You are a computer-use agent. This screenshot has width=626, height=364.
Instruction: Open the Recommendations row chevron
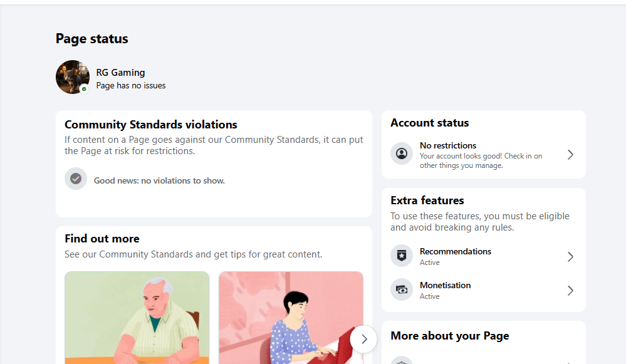570,257
